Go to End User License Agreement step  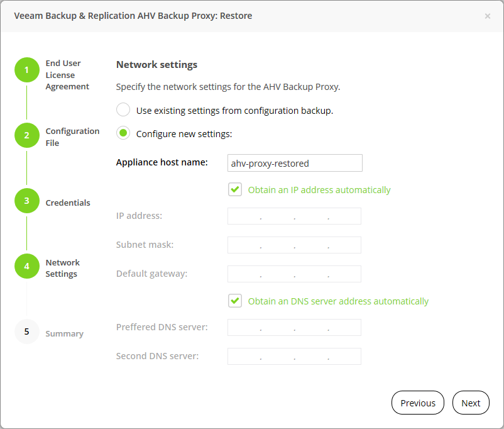pos(67,75)
